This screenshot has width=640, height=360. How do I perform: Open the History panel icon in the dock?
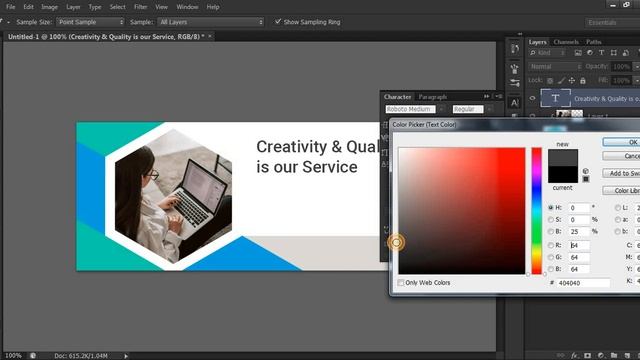[515, 49]
